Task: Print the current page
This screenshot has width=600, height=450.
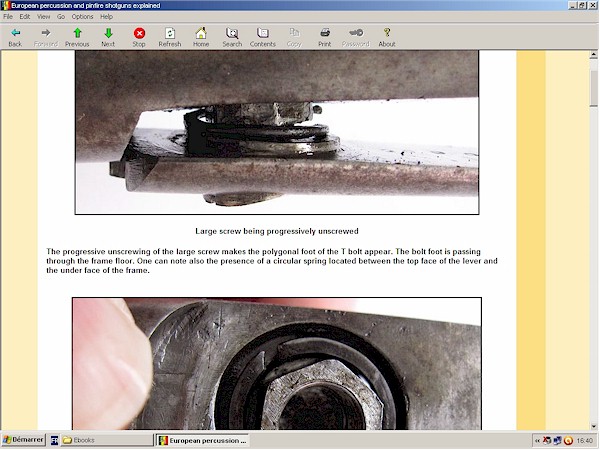Action: 325,33
